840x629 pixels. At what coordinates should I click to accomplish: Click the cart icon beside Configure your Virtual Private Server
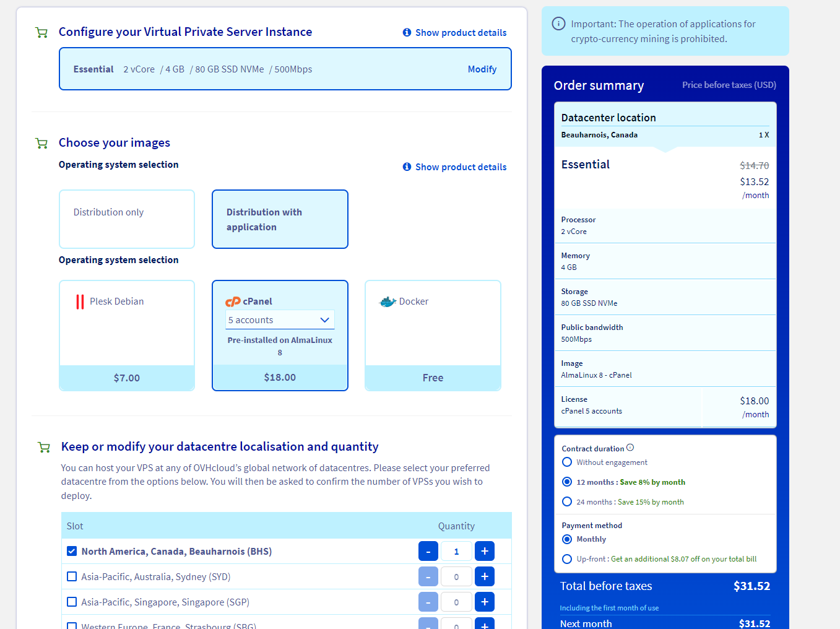click(41, 33)
